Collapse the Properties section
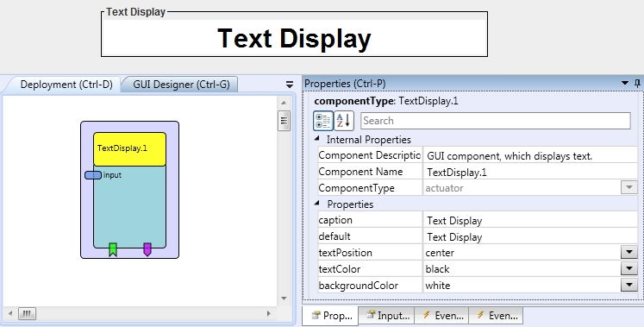 (317, 204)
